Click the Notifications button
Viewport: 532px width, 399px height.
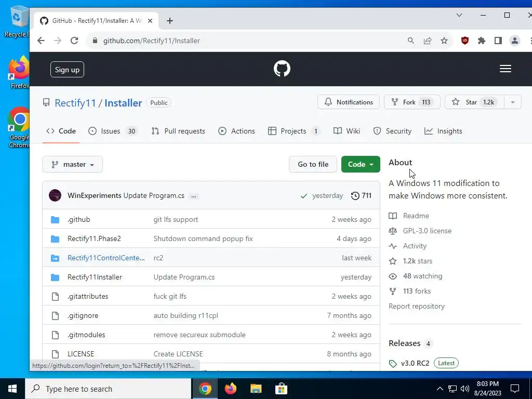tap(349, 102)
